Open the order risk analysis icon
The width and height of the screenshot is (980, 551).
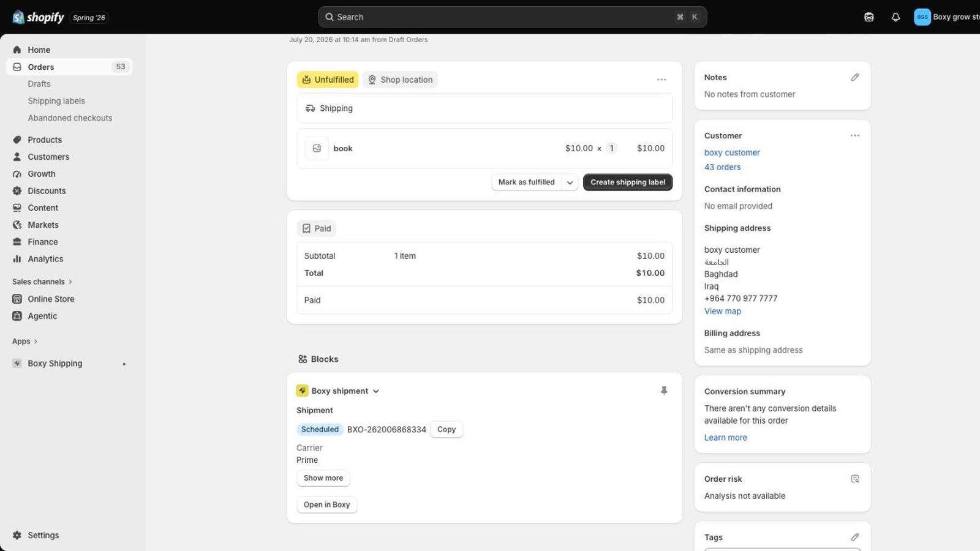[x=855, y=479]
